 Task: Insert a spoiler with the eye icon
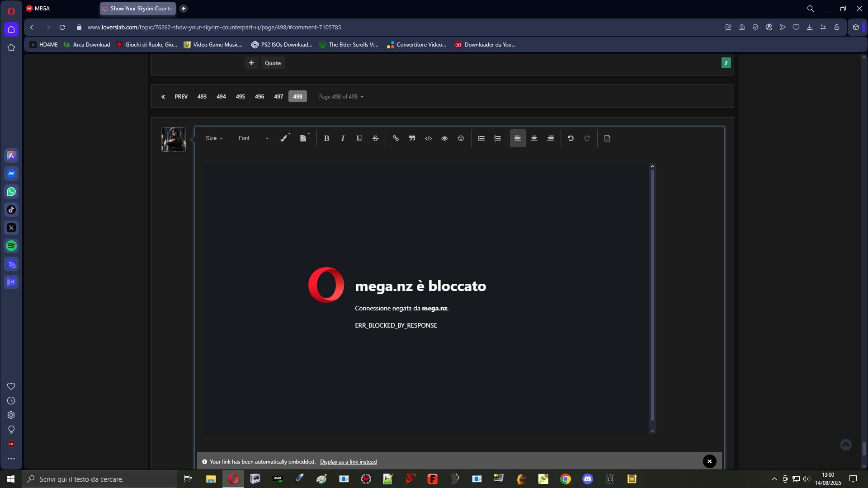click(x=444, y=138)
